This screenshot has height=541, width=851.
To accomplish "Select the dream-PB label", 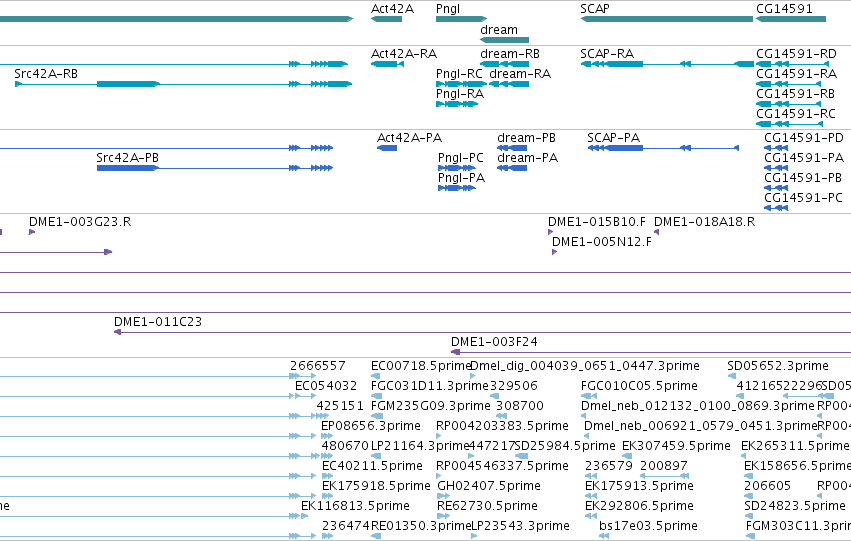I will click(526, 138).
